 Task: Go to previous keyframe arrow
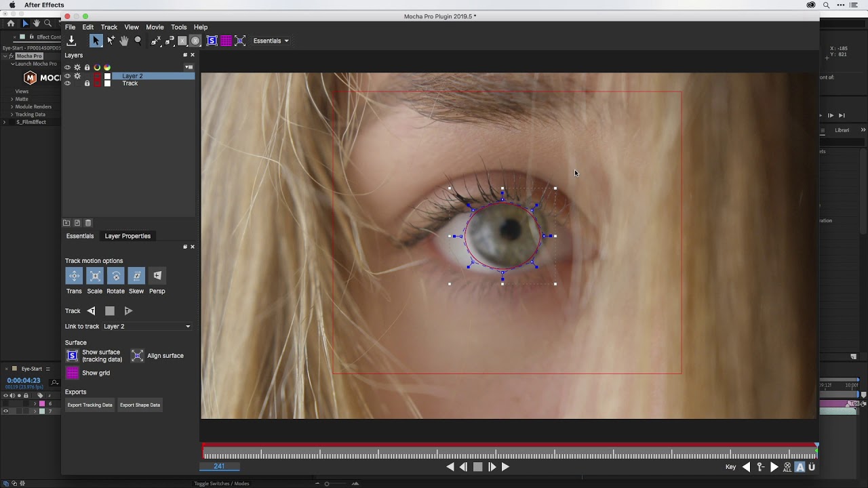click(747, 467)
